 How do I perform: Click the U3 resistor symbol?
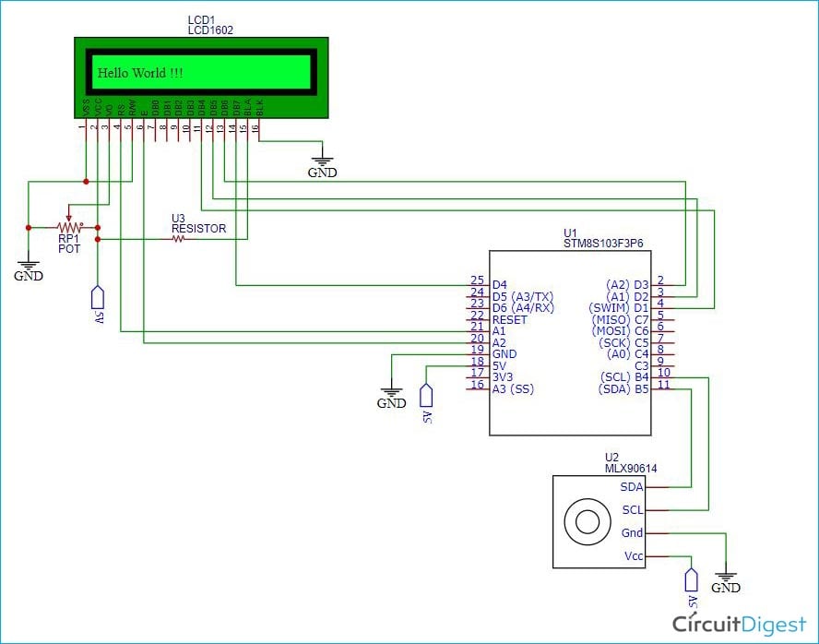178,238
